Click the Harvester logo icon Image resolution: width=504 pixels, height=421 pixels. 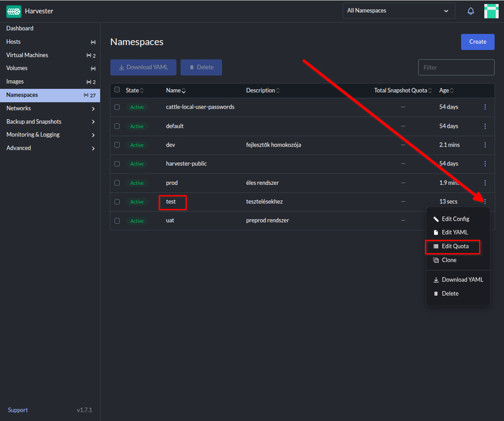[14, 11]
